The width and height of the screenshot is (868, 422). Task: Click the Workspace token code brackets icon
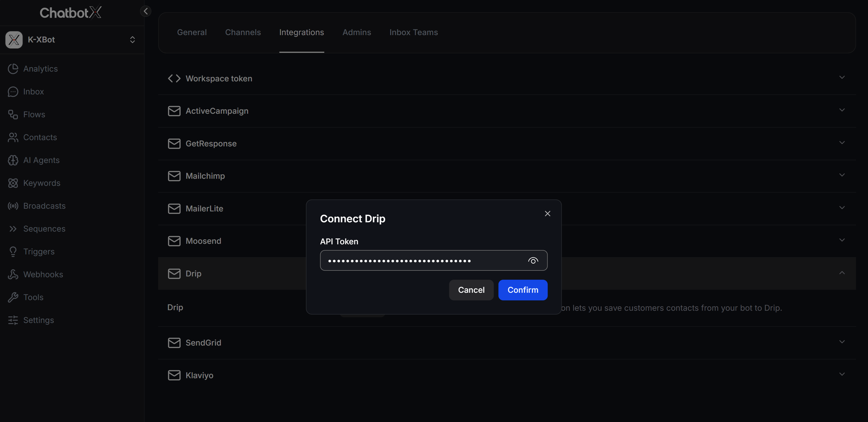click(174, 78)
